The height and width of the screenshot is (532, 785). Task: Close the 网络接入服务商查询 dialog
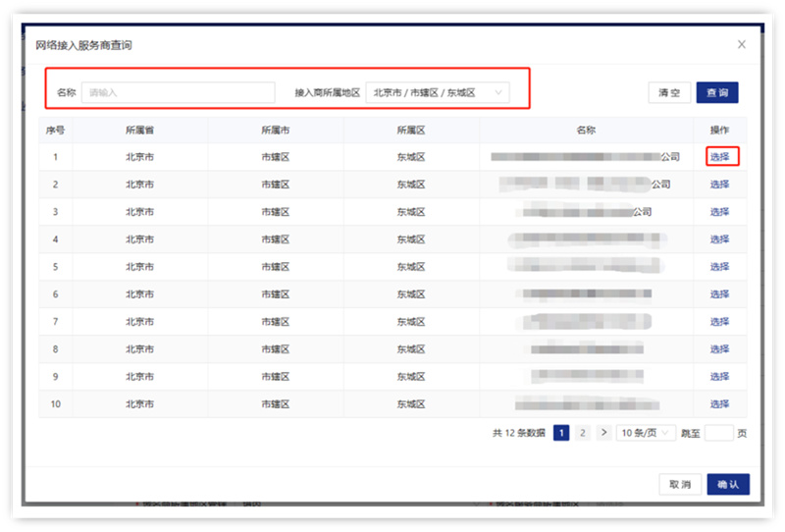tap(742, 44)
